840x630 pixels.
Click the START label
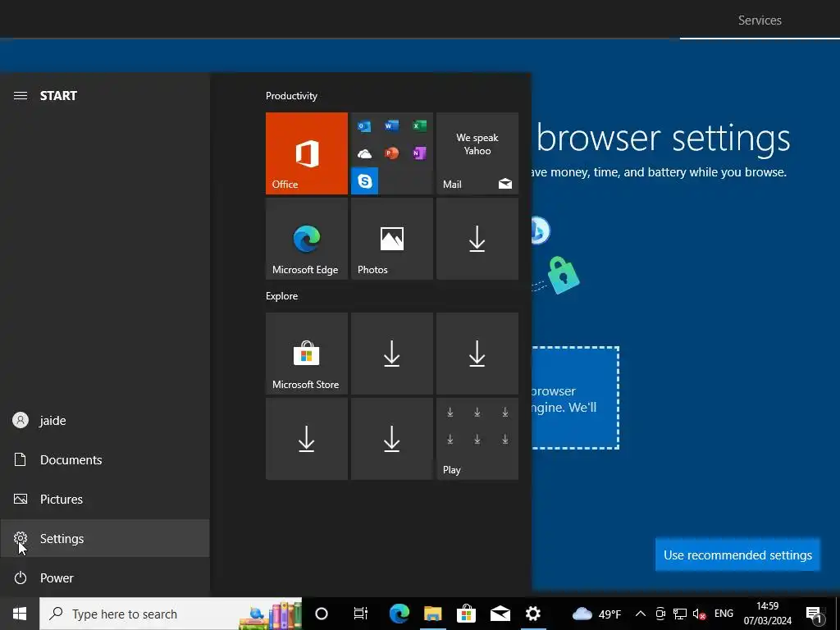[58, 96]
